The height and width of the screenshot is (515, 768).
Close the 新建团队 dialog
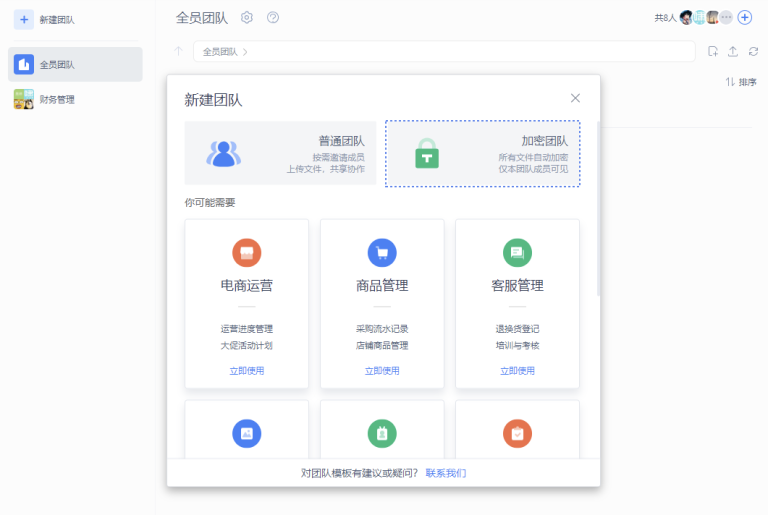(x=575, y=98)
